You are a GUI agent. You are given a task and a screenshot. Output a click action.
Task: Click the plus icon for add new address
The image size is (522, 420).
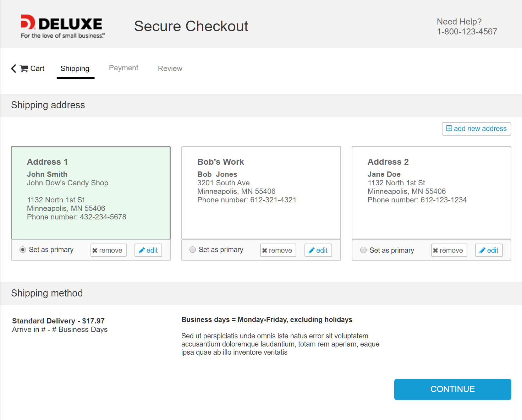coord(449,129)
